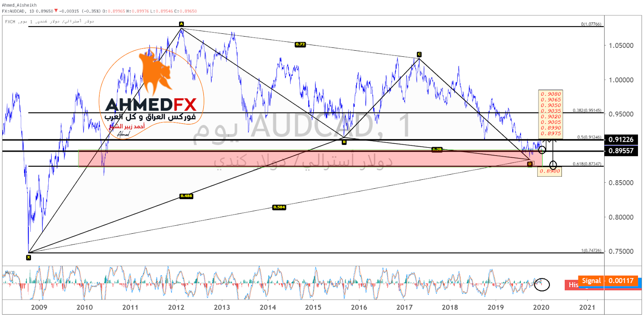Screen dimensions: 644x315
Task: Click the red His histogram label
Action: [x=572, y=285]
